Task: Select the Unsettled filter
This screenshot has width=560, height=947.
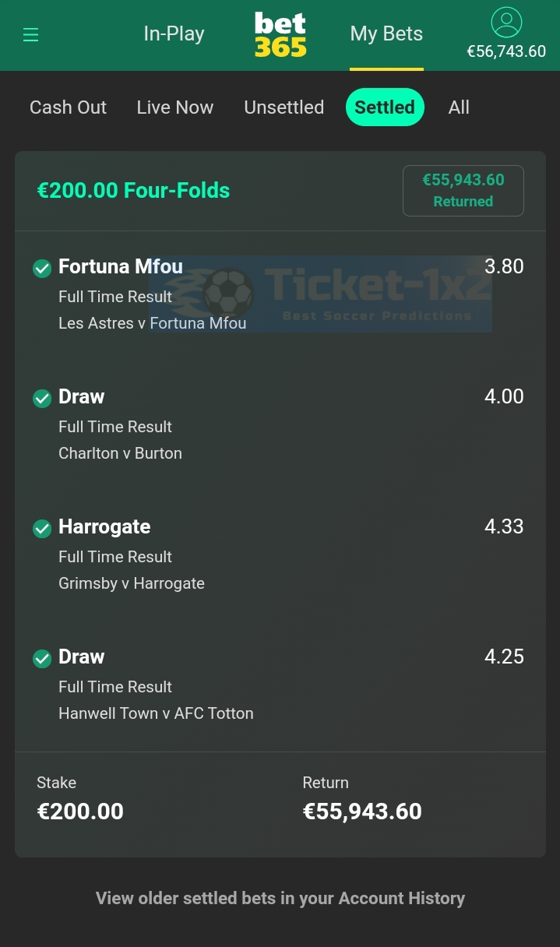Action: [284, 107]
